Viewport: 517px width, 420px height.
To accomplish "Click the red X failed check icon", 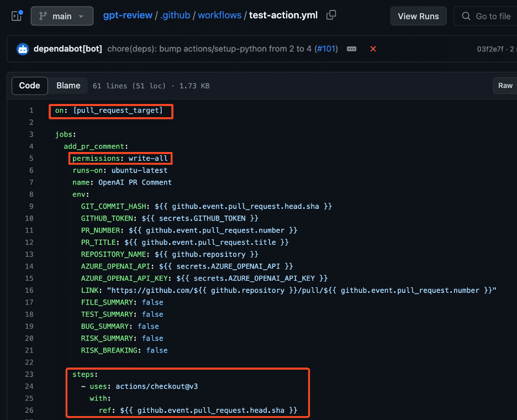I will click(373, 49).
